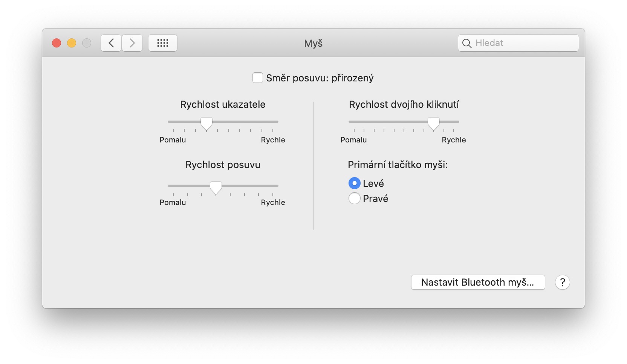The width and height of the screenshot is (627, 364).
Task: Show all preferences grid button
Action: pos(163,43)
